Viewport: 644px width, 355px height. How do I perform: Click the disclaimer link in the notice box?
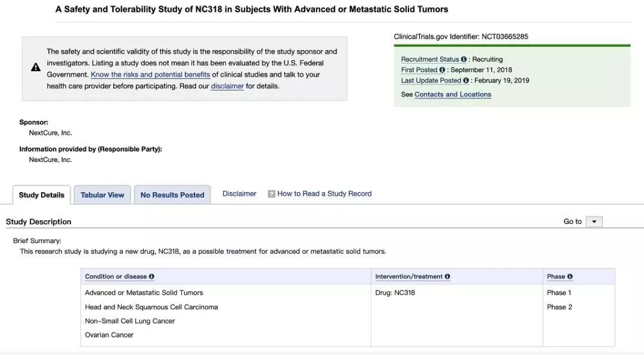click(227, 86)
